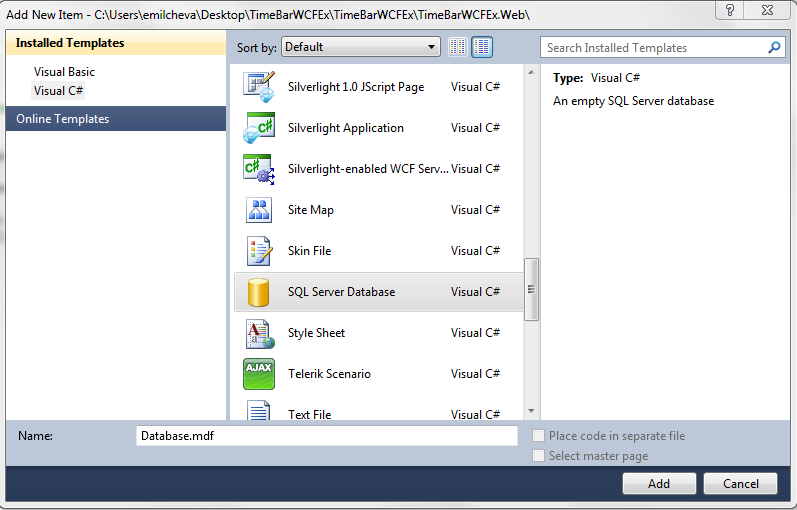Switch to small icons view
Viewport: 797px width, 510px height.
coord(457,47)
